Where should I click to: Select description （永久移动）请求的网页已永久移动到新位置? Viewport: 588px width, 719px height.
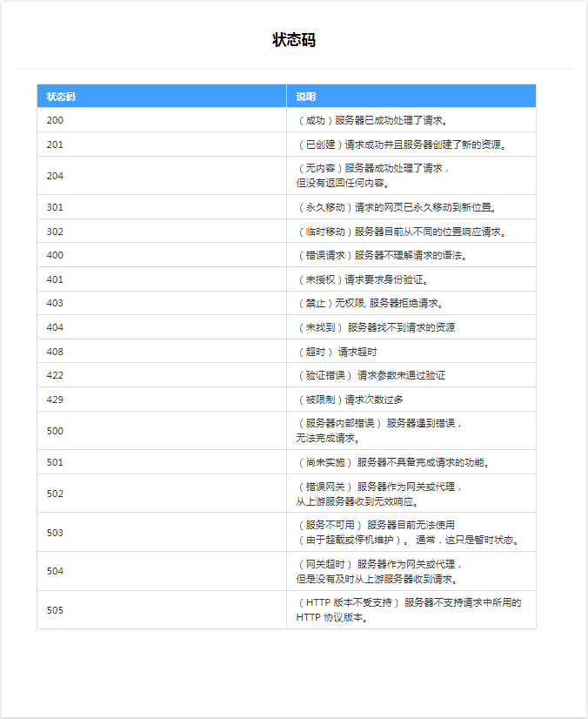411,207
